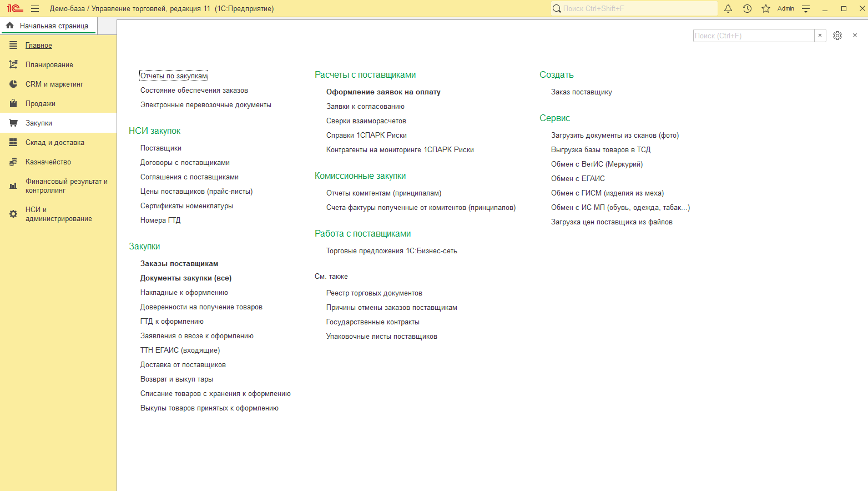Open ТТН ЕГАИС (входящие)
Screen dimensions: 868x491
180,350
